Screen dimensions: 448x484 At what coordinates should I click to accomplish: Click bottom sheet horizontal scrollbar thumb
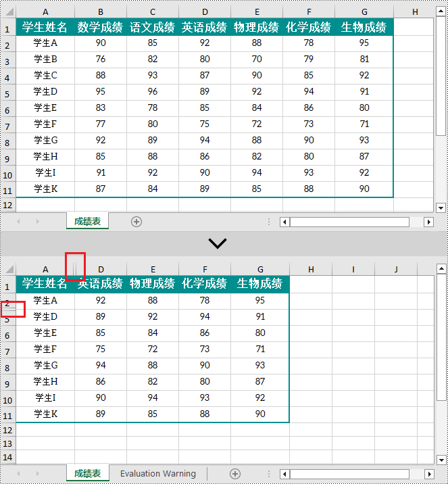[x=349, y=474]
